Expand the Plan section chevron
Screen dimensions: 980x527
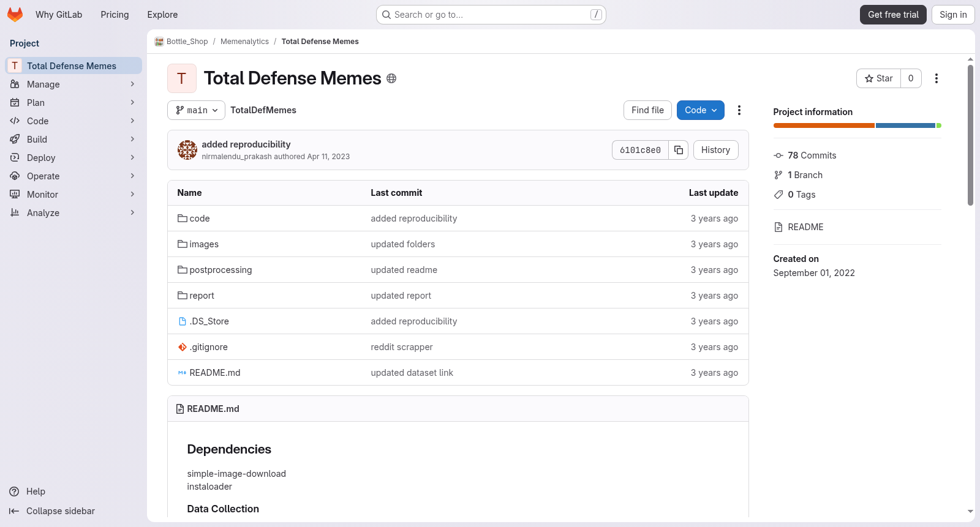click(x=132, y=103)
